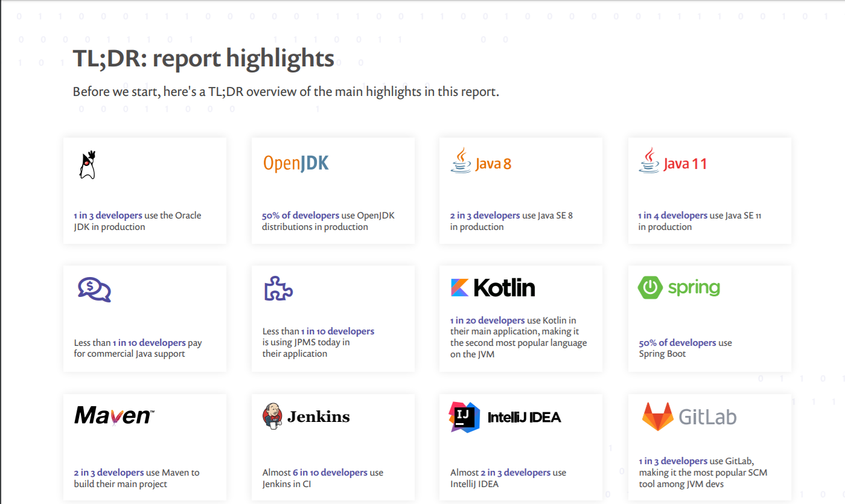Click 'Less than 1 in 10' commercial support text

point(138,348)
